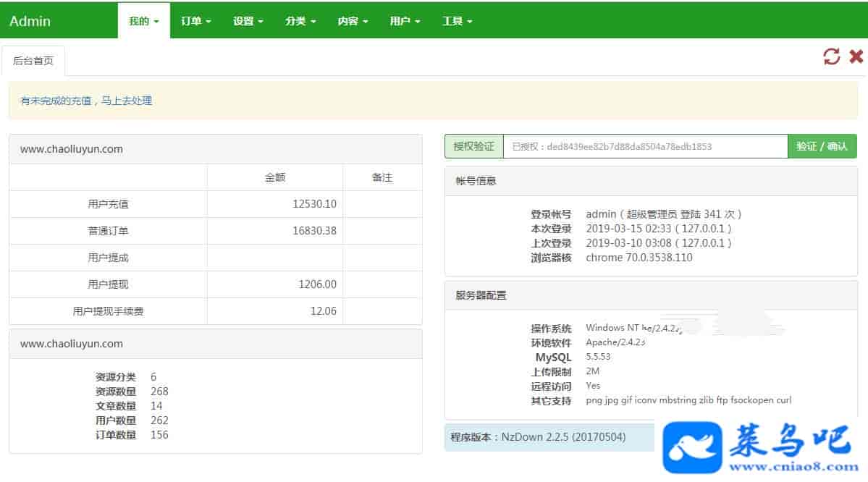Click the 授权验证 label button
This screenshot has width=868, height=482.
(x=473, y=146)
